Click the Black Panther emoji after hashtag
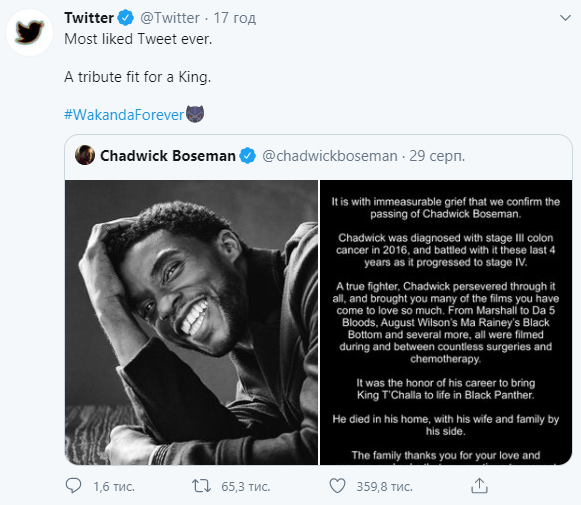The width and height of the screenshot is (581, 505). pos(195,114)
